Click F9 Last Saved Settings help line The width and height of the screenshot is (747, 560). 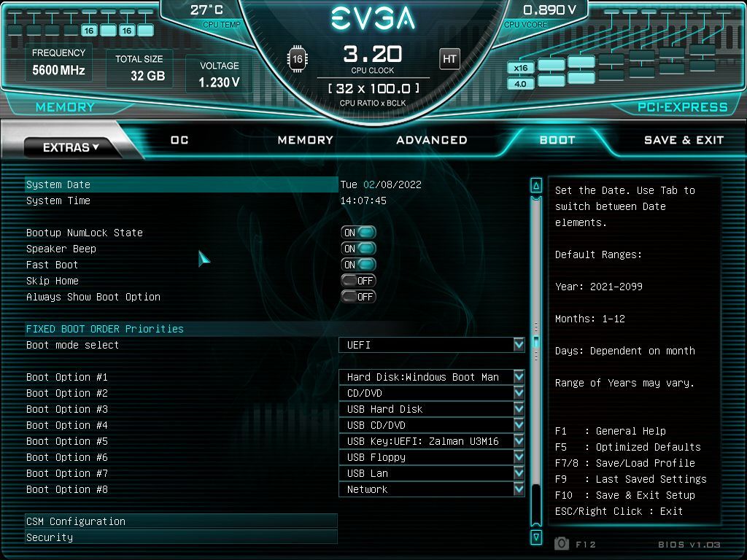point(631,479)
